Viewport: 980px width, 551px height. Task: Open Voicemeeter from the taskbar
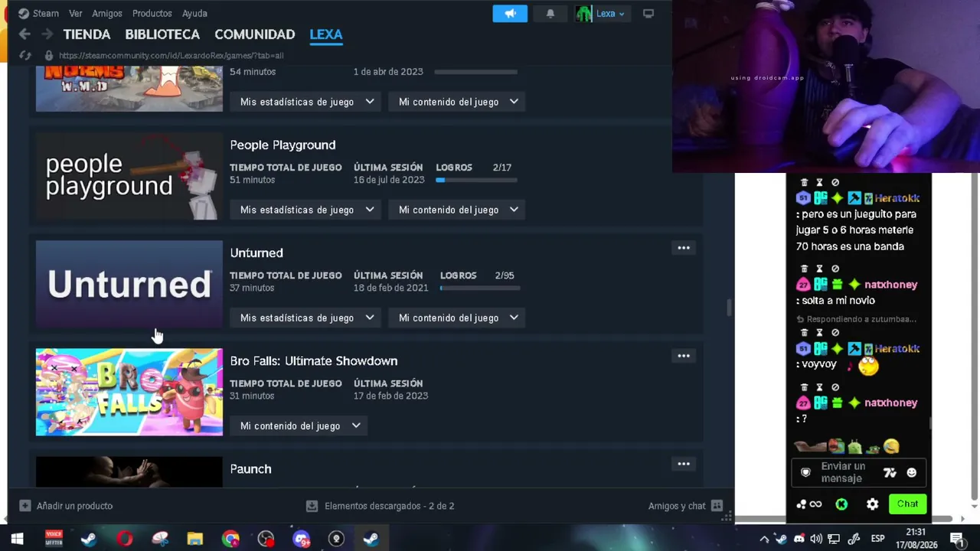pos(54,539)
